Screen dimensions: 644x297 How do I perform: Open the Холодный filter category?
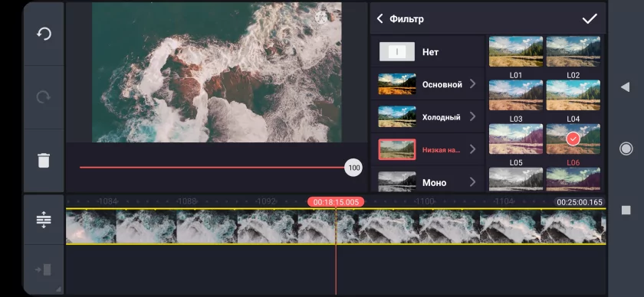428,117
